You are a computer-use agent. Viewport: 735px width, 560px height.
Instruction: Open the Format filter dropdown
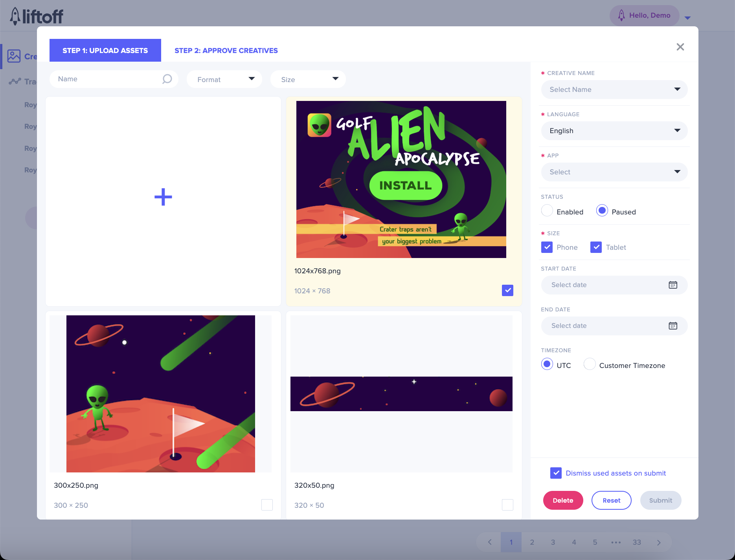point(224,79)
